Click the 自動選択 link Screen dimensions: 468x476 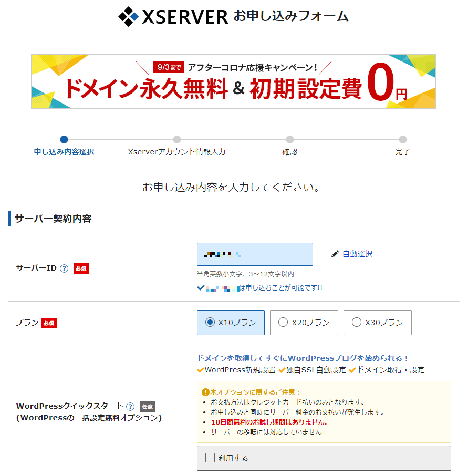[357, 254]
